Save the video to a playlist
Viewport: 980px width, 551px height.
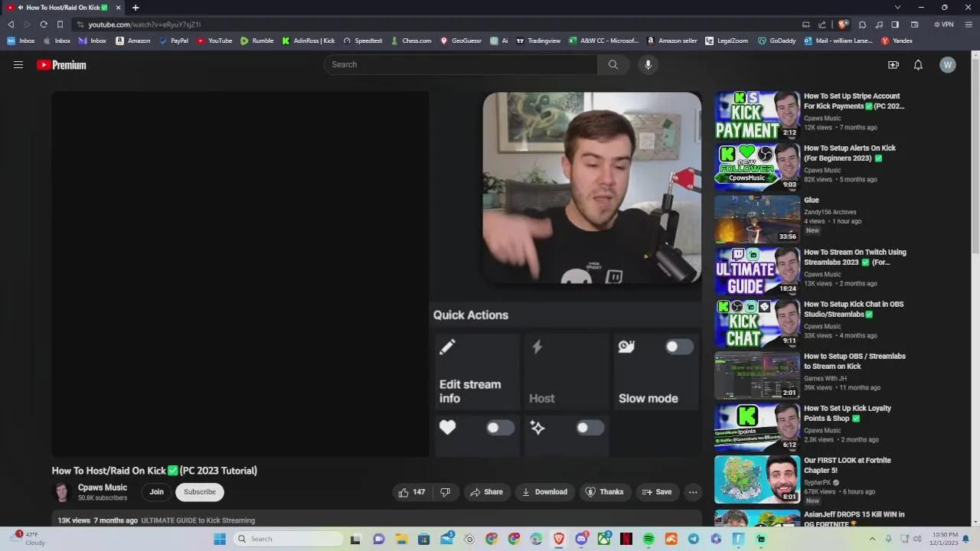[657, 492]
